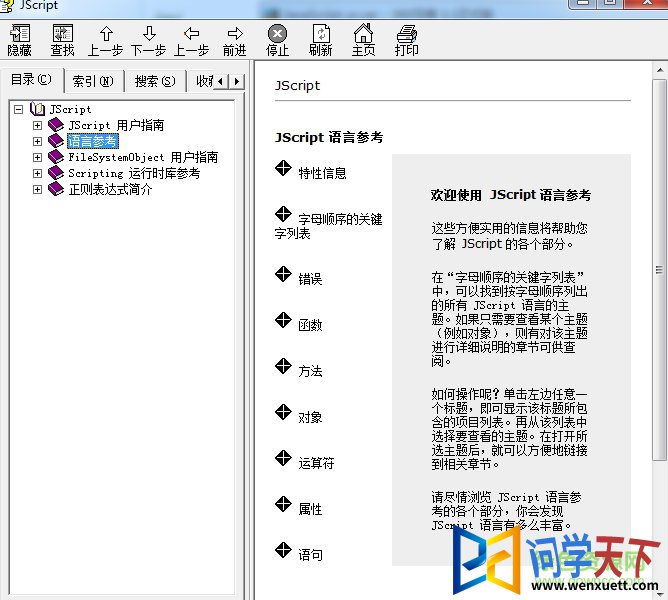Open the 方法 link
The width and height of the screenshot is (668, 600).
[x=310, y=371]
